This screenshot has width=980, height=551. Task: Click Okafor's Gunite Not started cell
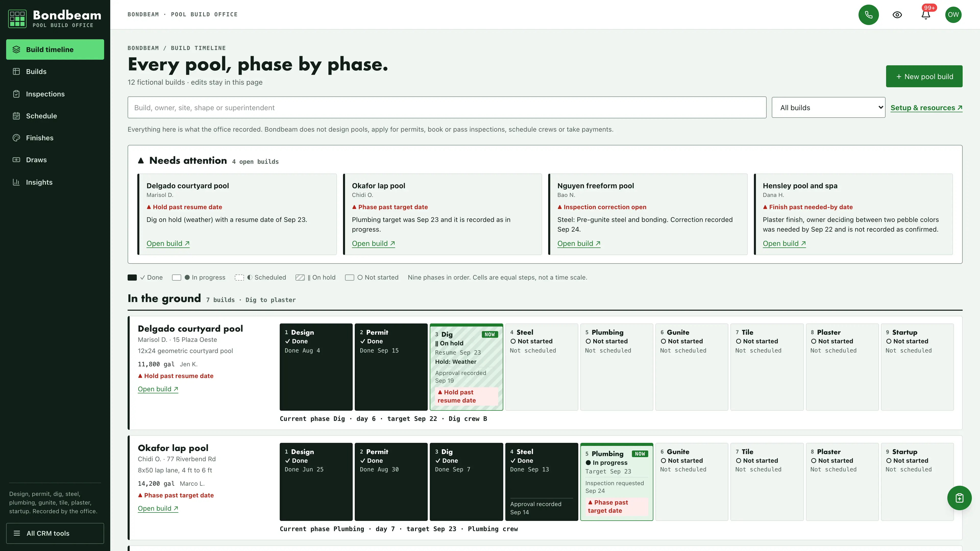click(692, 482)
